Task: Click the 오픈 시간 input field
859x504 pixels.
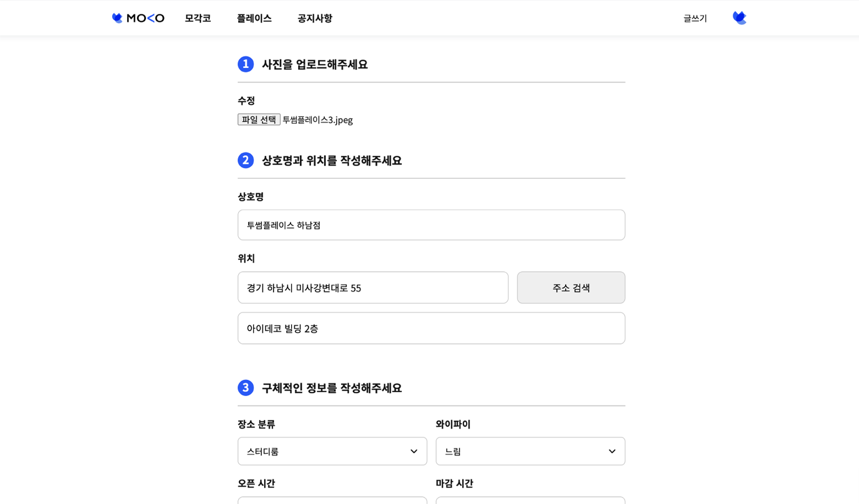Action: pos(332,500)
